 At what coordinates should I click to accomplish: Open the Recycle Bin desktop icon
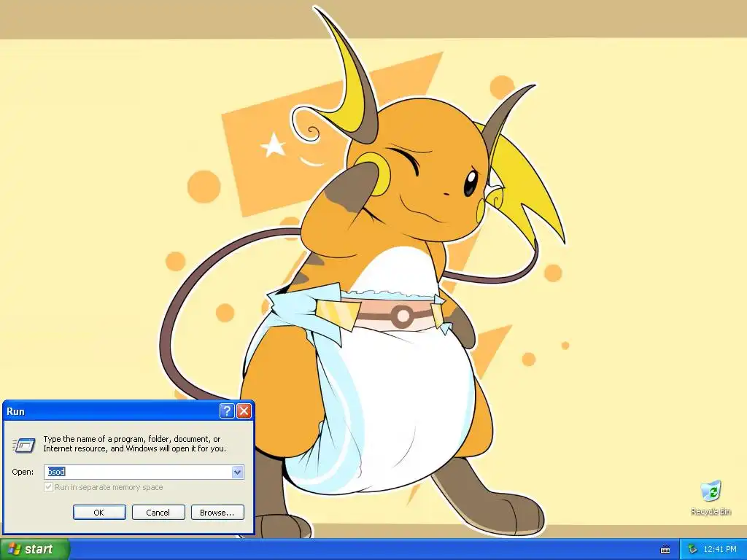(711, 497)
